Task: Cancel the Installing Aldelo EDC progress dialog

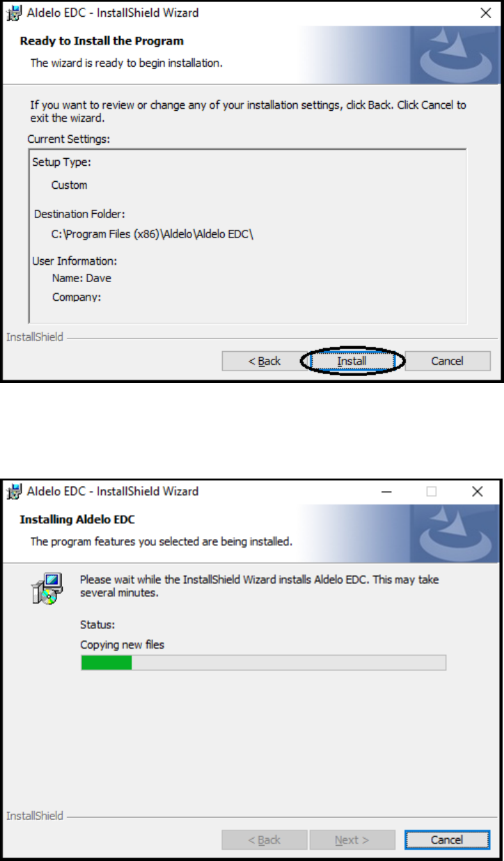Action: [x=447, y=839]
